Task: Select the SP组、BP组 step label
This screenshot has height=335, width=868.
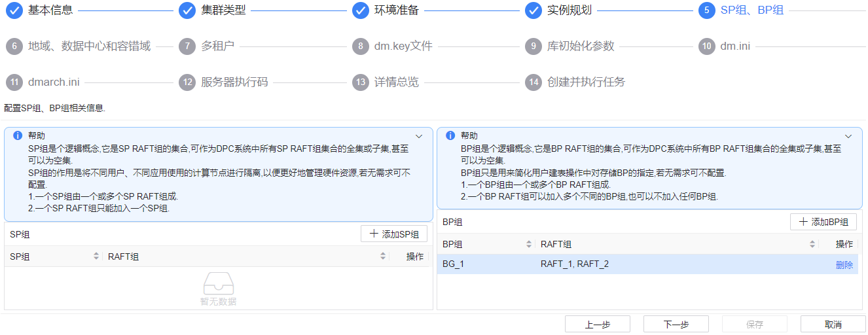Action: click(x=752, y=10)
